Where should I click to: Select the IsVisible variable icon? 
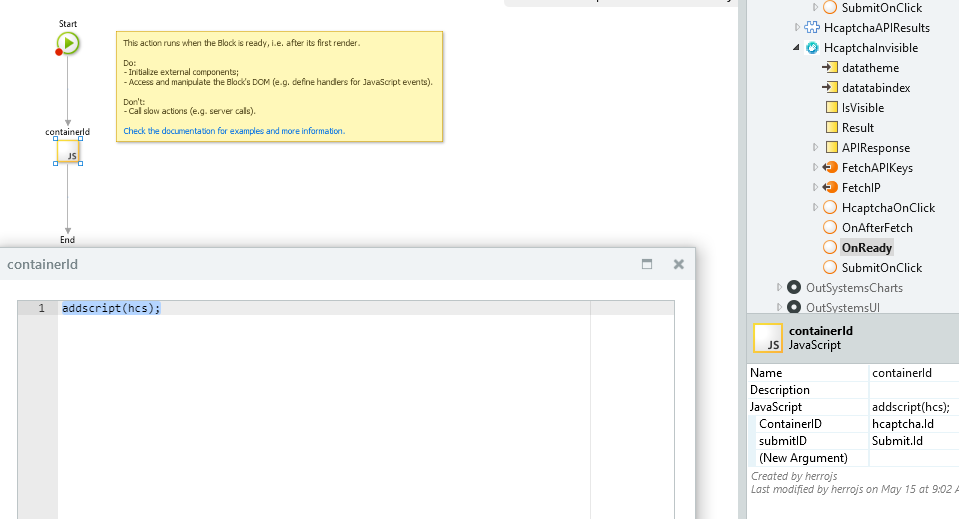830,108
